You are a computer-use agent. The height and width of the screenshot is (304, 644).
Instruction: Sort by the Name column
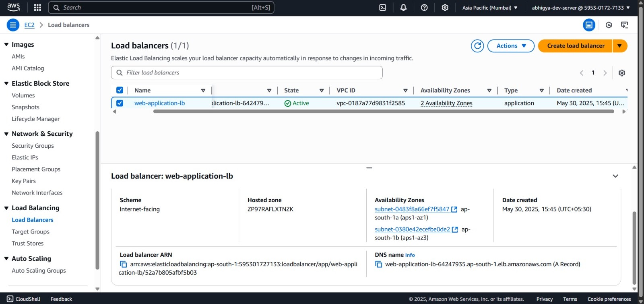click(x=203, y=91)
